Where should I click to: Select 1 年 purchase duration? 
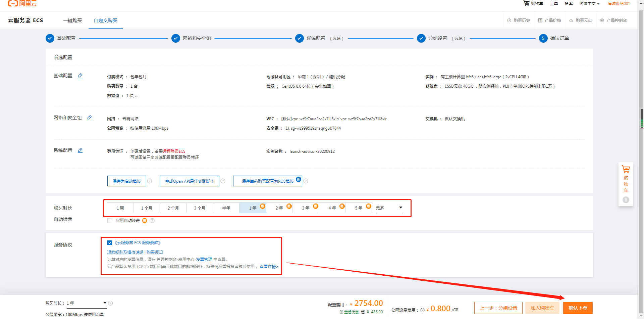(x=253, y=208)
